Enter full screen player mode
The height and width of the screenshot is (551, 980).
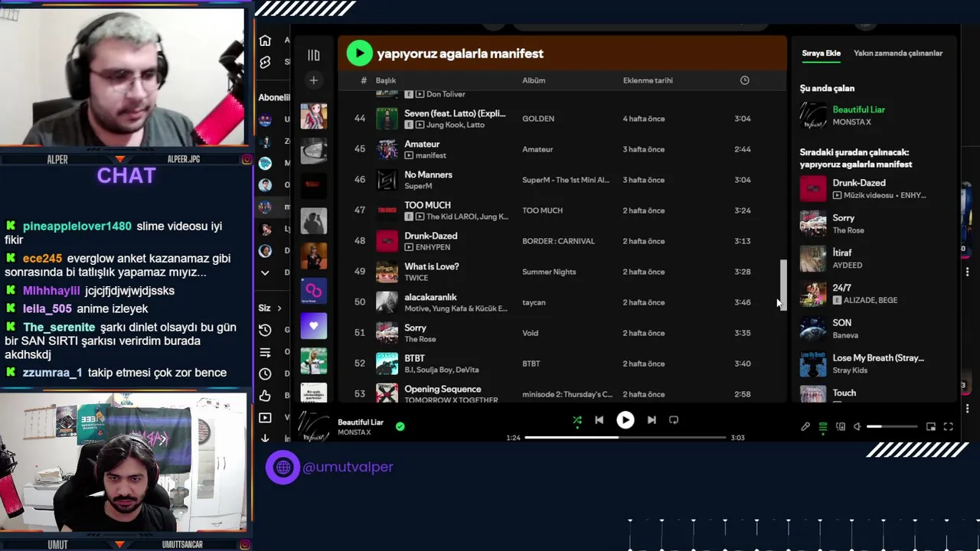click(x=948, y=427)
